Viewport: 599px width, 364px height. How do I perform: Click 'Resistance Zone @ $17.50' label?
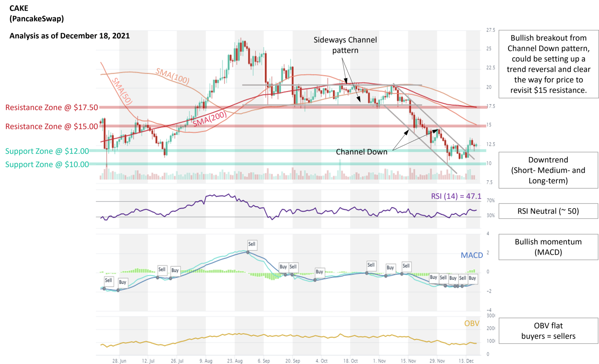[52, 108]
